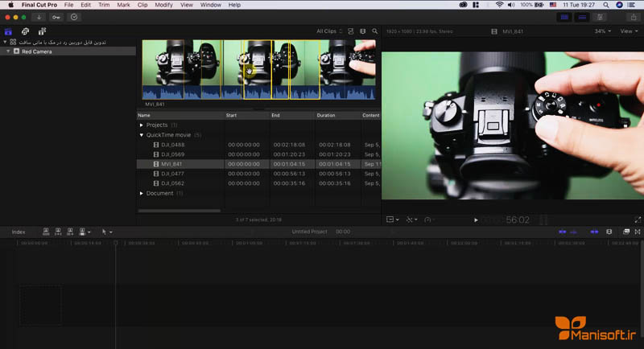This screenshot has width=644, height=349.
Task: Open the timeline Index
Action: click(x=19, y=232)
